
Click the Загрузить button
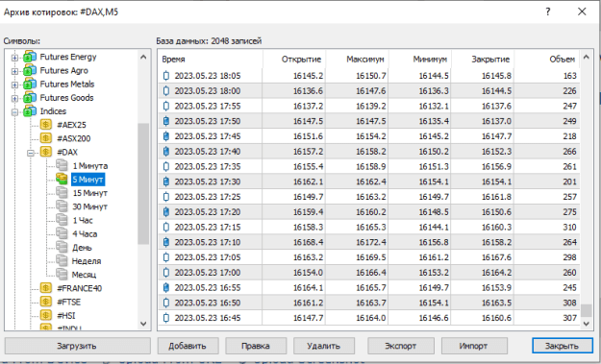point(78,346)
